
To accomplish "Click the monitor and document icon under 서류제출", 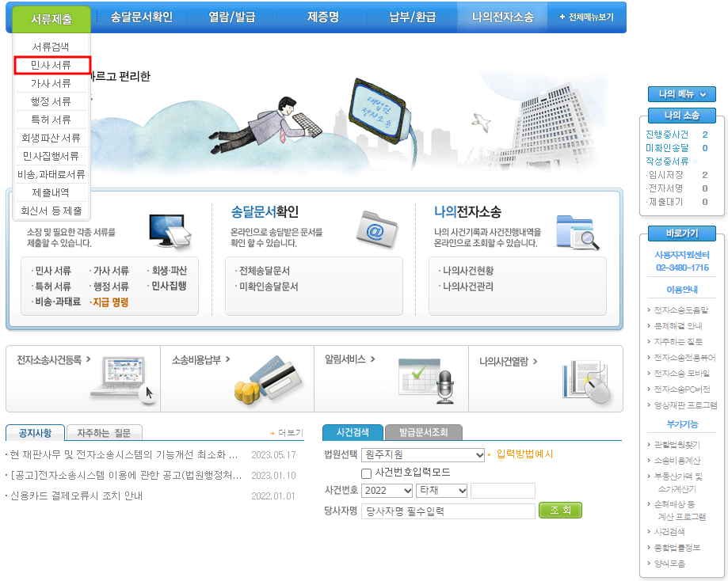I will point(170,230).
